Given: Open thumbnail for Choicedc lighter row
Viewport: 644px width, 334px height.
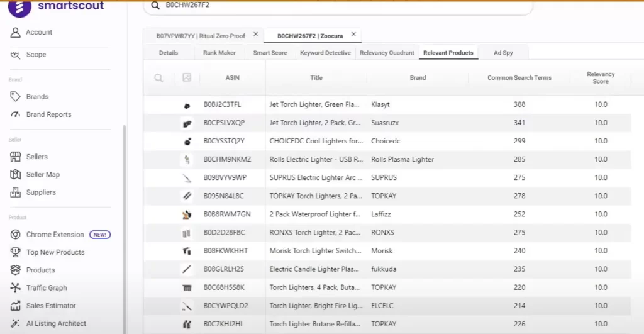Looking at the screenshot, I should coord(187,142).
